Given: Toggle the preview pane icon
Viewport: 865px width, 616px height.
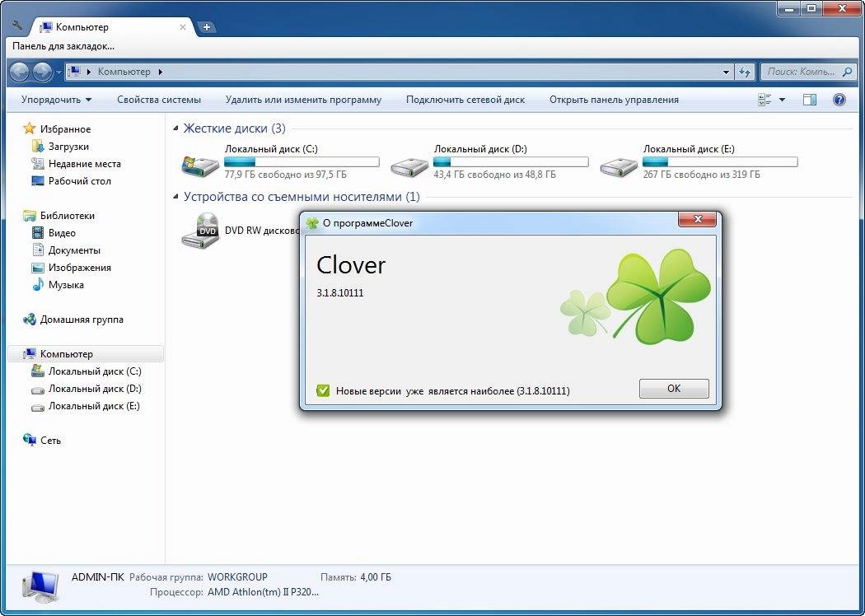Looking at the screenshot, I should 809,100.
